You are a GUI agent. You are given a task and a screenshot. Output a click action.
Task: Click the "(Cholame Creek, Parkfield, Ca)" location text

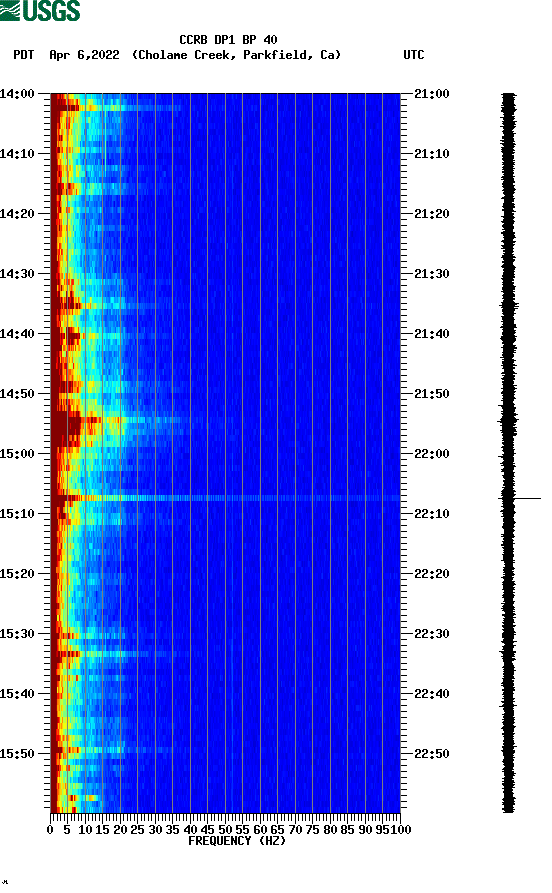236,55
